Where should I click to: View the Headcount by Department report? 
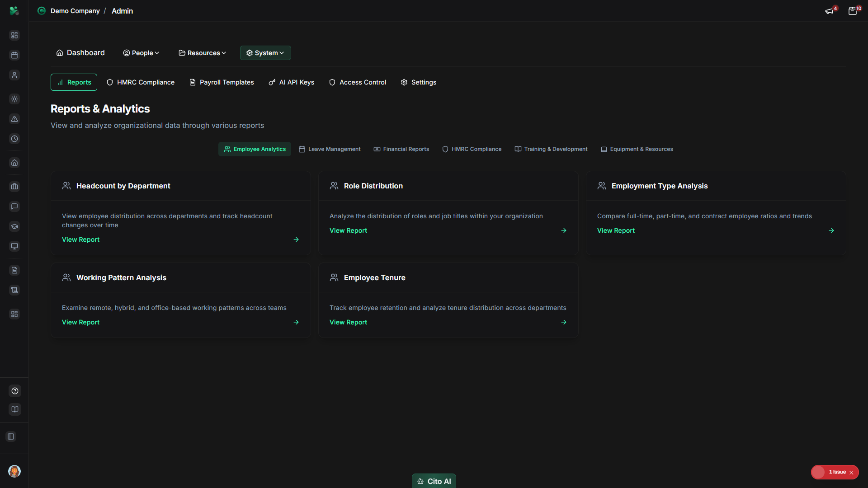(80, 239)
